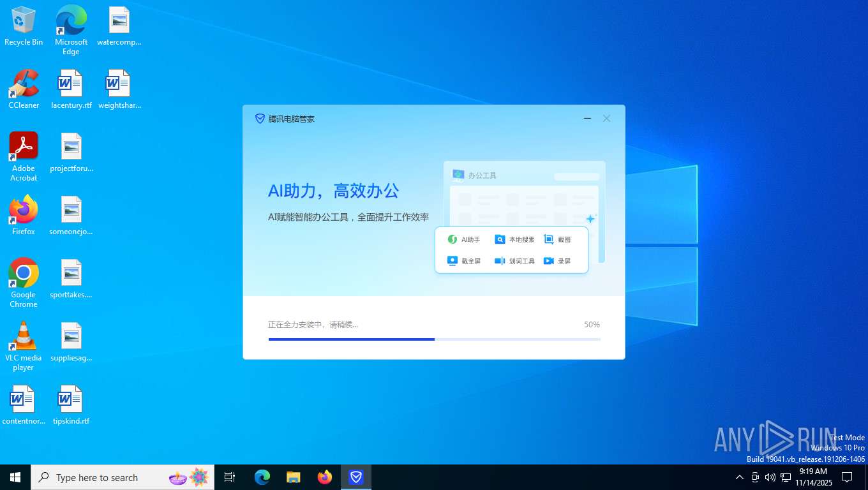The height and width of the screenshot is (490, 868).
Task: Click the 腾讯电脑管家 shield logo in title bar
Action: tap(260, 119)
